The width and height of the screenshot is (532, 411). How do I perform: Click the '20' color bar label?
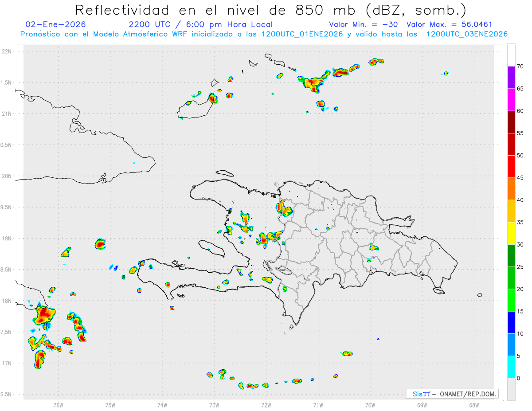click(520, 289)
